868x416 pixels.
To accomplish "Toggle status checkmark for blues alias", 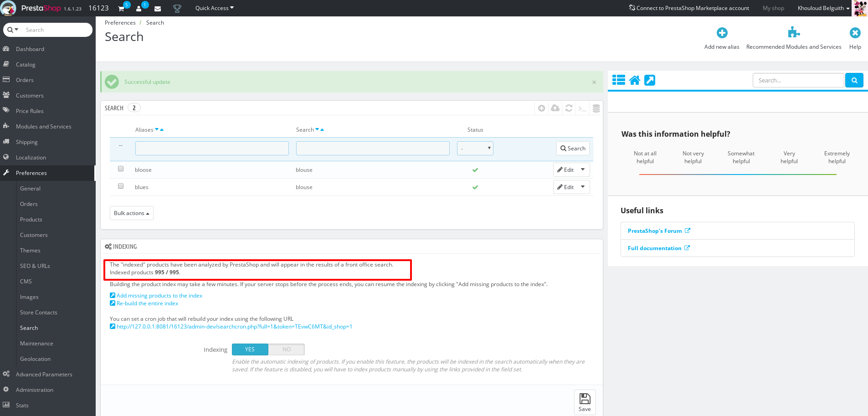I will (x=475, y=187).
